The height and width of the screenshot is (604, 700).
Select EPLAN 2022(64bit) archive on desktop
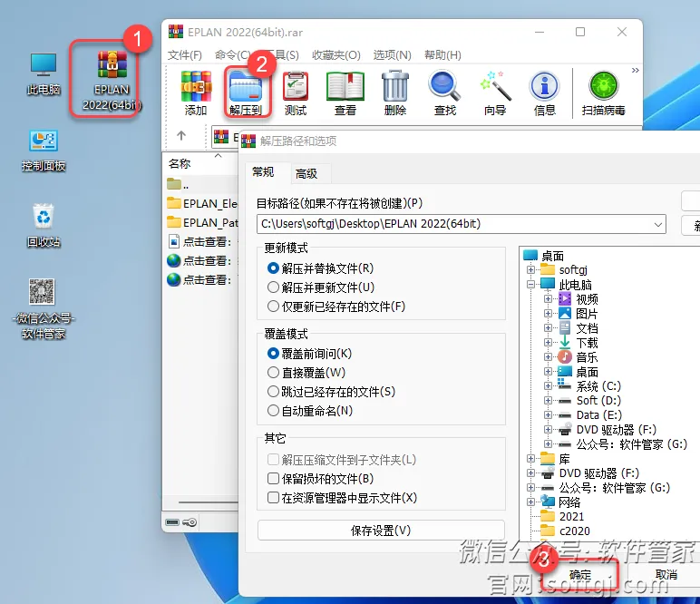point(112,81)
